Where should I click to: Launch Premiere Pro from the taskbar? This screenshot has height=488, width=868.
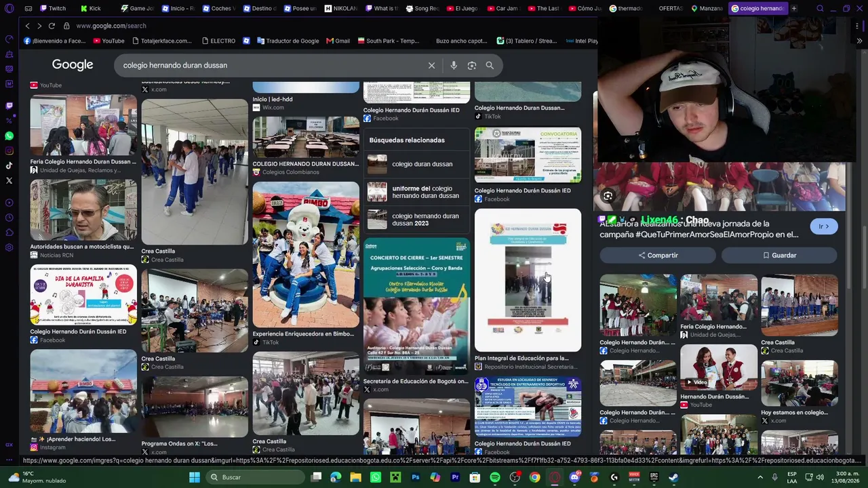pos(455,477)
